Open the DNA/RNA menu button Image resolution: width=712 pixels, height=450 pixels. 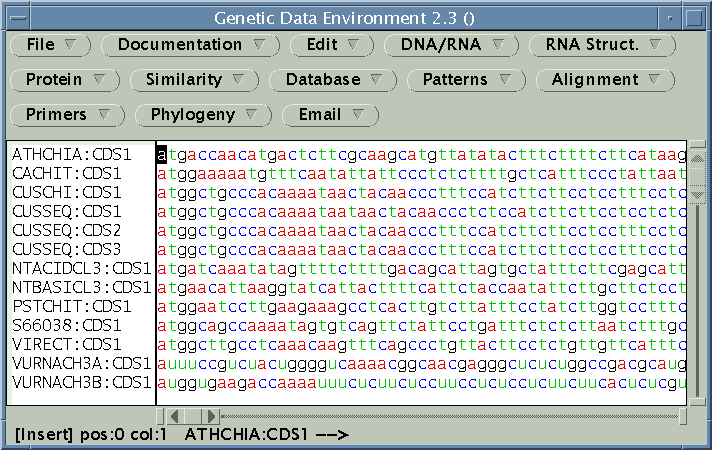451,45
